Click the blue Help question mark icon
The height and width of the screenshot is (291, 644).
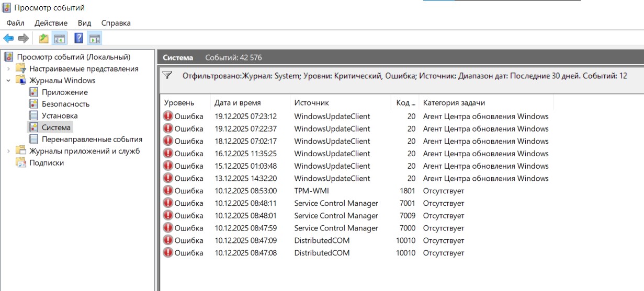(79, 38)
